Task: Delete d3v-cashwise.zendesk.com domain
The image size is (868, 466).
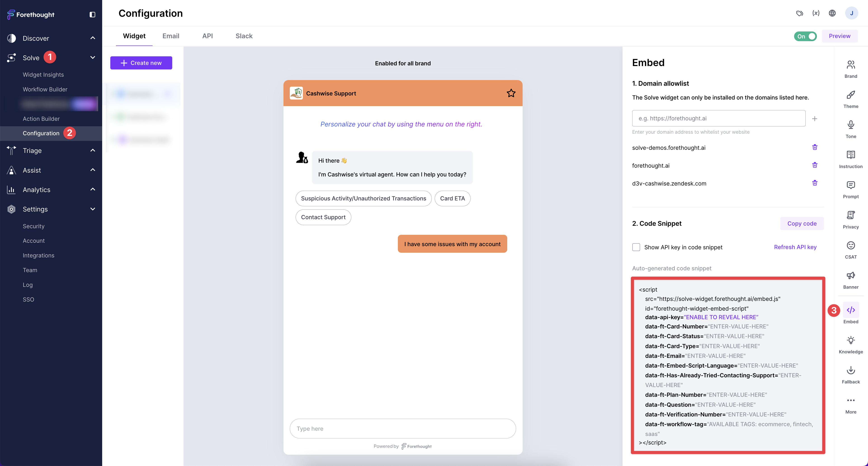Action: (x=815, y=183)
